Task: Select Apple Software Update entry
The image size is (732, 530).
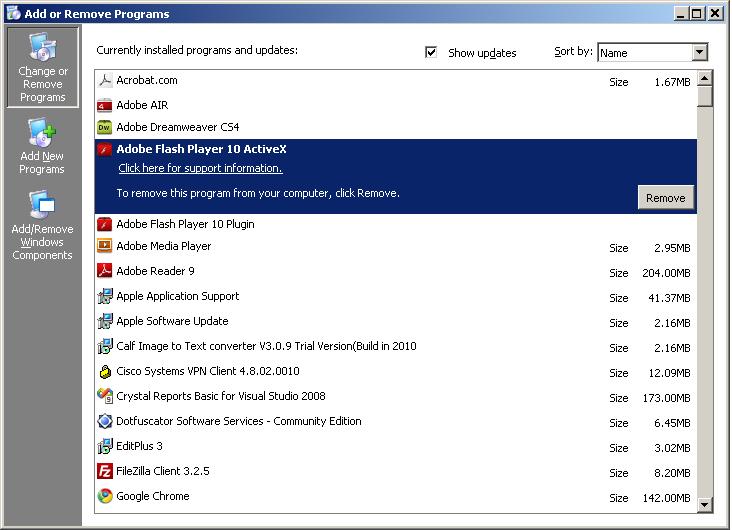Action: [x=172, y=321]
